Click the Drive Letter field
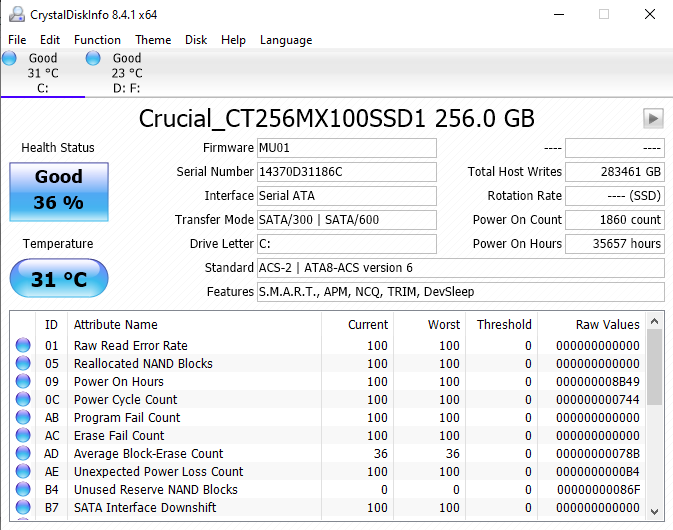Image resolution: width=673 pixels, height=530 pixels. click(347, 244)
